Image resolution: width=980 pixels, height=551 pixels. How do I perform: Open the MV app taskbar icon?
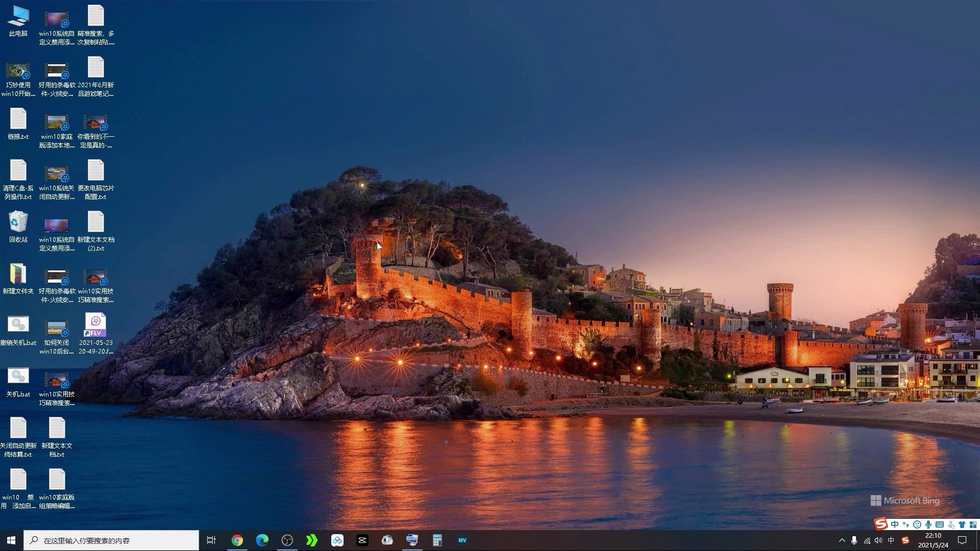click(462, 540)
